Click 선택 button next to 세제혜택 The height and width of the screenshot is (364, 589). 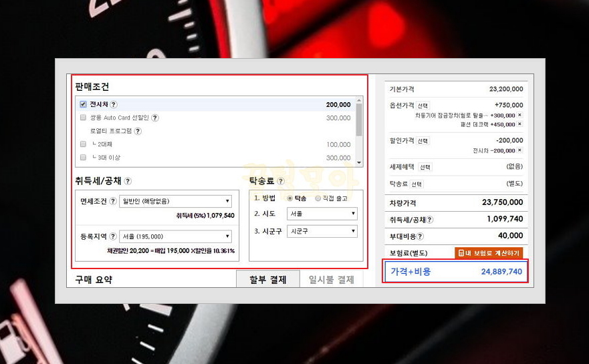425,167
